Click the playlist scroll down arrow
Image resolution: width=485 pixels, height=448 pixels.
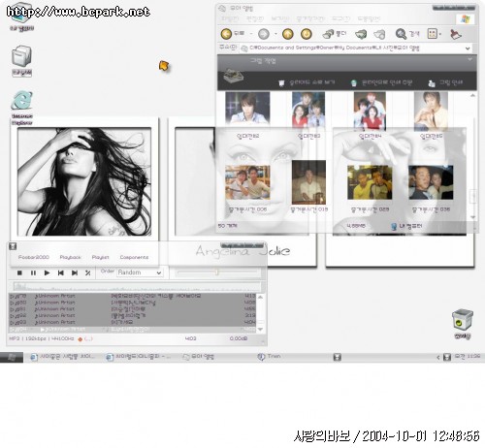tap(261, 330)
